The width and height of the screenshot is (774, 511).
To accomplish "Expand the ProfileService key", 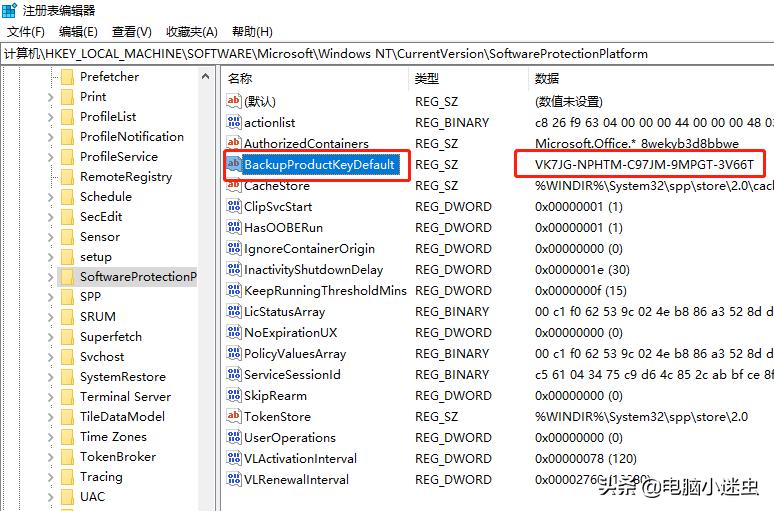I will click(x=50, y=157).
